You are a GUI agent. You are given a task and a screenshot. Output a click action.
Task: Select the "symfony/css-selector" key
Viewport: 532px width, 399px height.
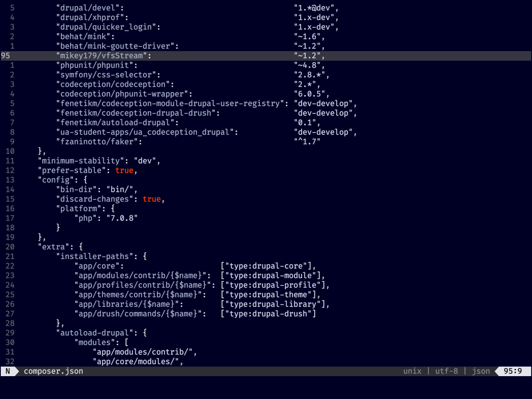[x=106, y=75]
